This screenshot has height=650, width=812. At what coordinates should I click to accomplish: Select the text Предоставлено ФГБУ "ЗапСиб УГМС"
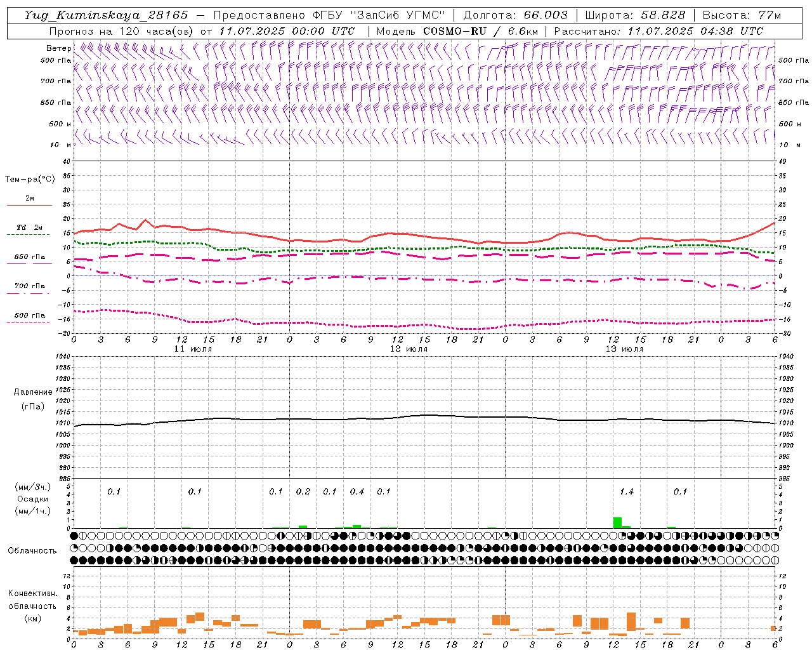(330, 15)
